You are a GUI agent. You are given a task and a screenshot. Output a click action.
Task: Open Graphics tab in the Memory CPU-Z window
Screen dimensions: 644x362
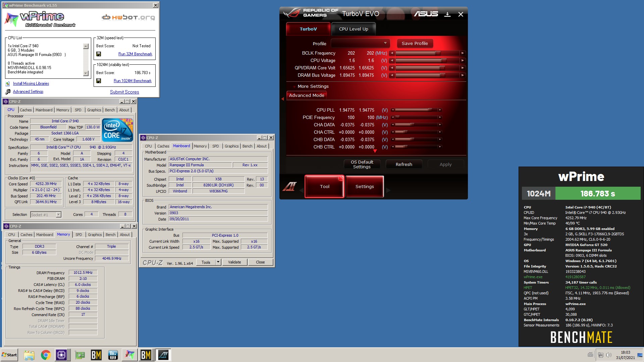pos(95,235)
